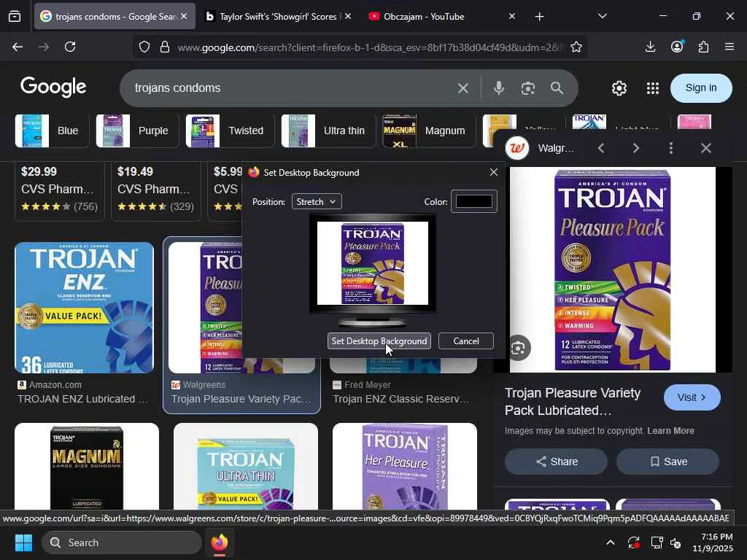Share the previewed image
Screen dimensions: 747x560
[556, 462]
